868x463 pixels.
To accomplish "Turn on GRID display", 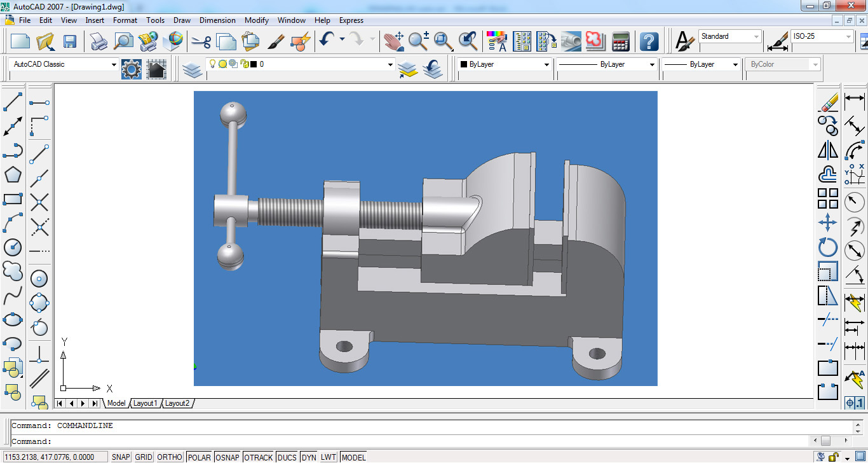I will click(143, 457).
